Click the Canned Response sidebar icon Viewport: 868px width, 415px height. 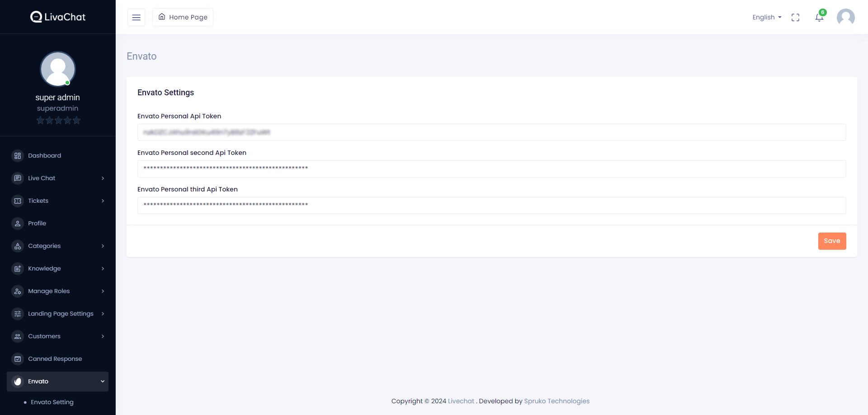coord(18,359)
